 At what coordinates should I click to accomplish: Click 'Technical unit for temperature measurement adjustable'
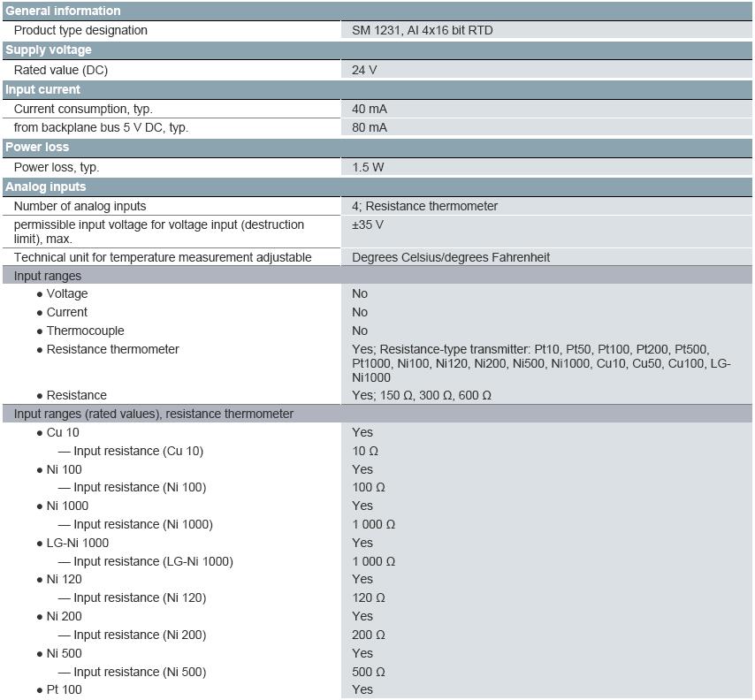pos(163,257)
